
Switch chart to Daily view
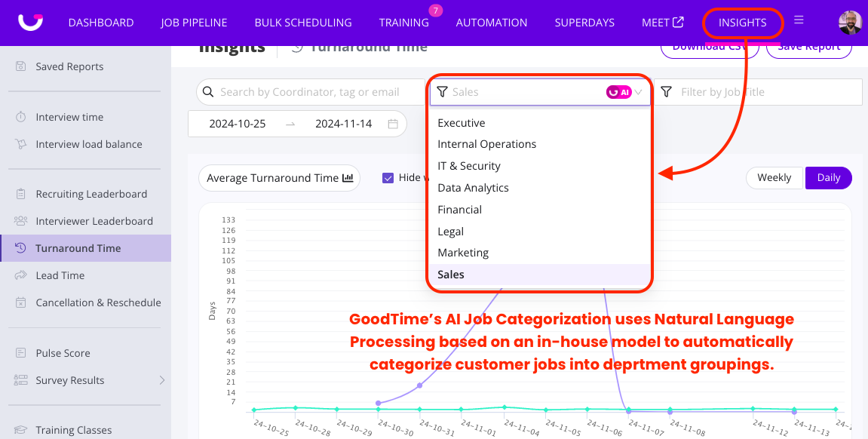[828, 178]
